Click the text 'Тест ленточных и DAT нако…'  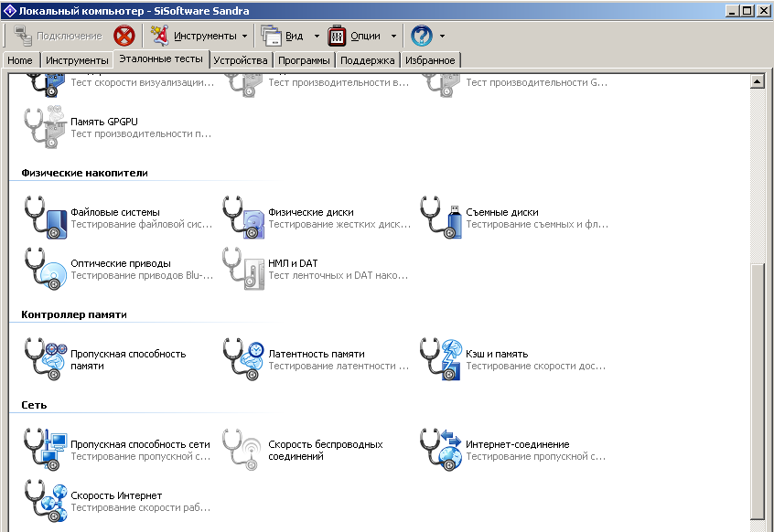click(339, 275)
